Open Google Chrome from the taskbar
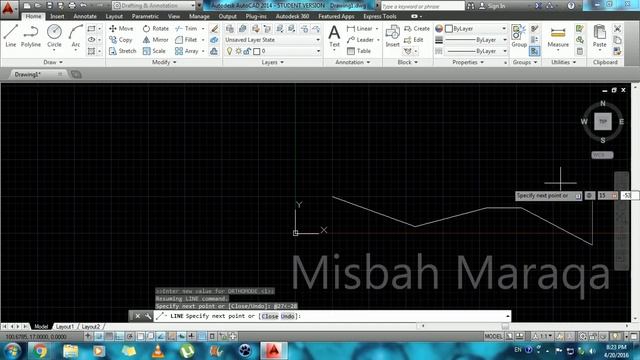Screen dimensions: 640x360 (40, 351)
